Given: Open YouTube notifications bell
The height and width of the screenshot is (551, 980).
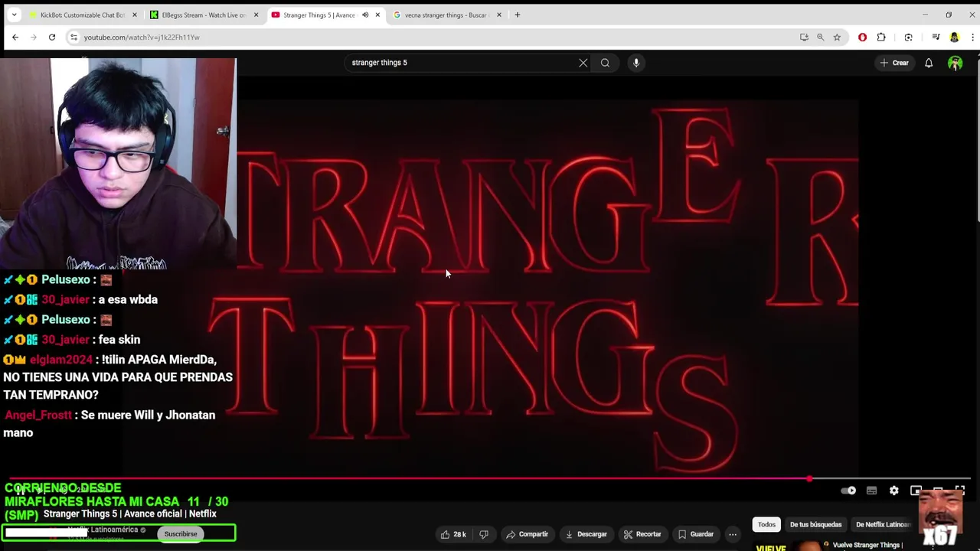Looking at the screenshot, I should click(929, 63).
